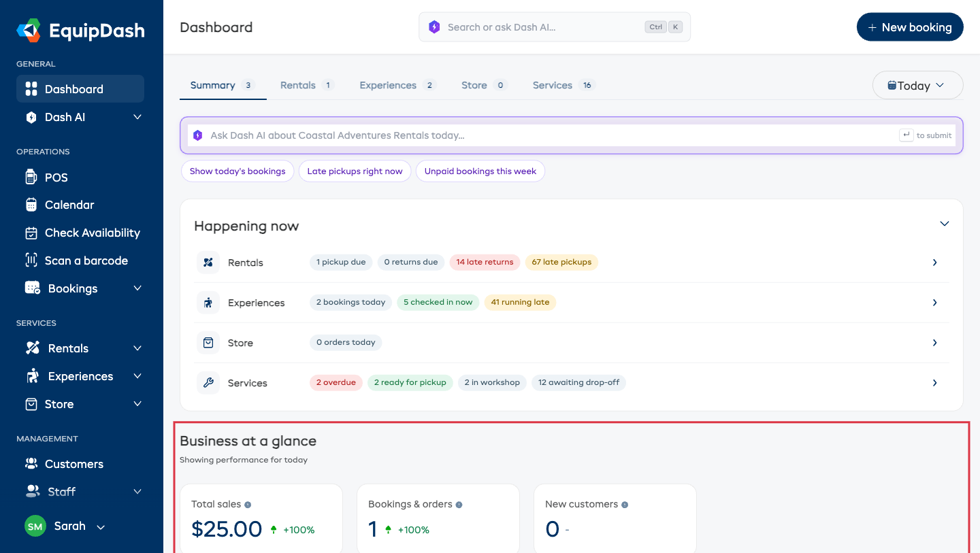Viewport: 980px width, 553px height.
Task: Click the Calendar icon in sidebar
Action: (31, 205)
